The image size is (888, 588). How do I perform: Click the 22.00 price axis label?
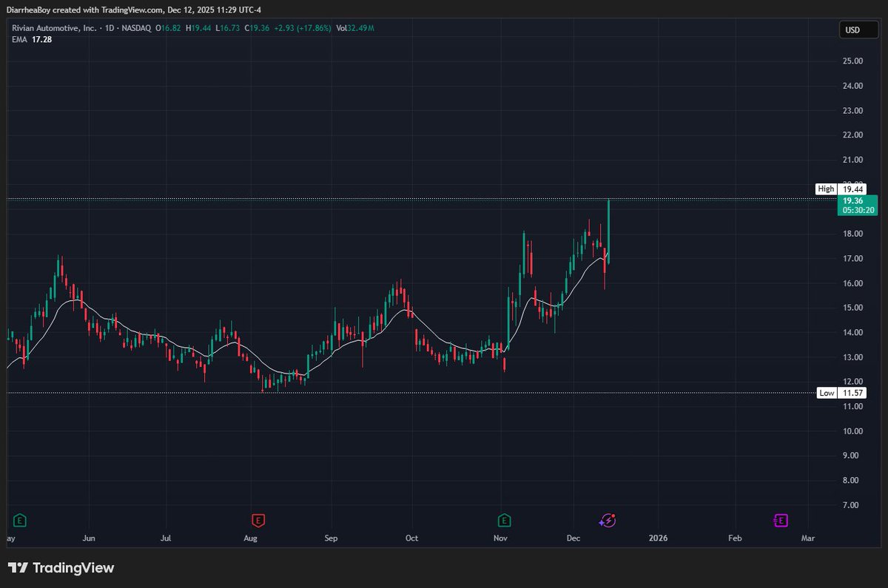pyautogui.click(x=853, y=135)
